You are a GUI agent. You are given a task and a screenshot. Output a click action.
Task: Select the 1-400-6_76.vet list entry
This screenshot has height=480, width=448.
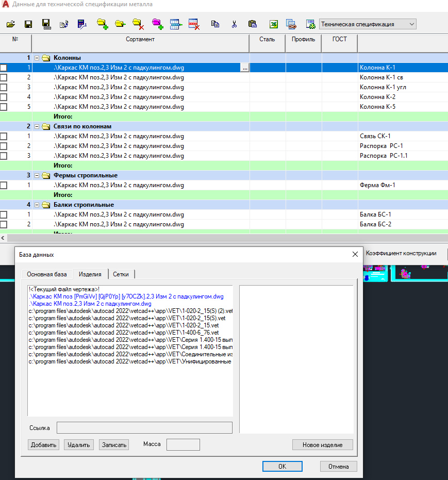pos(124,333)
